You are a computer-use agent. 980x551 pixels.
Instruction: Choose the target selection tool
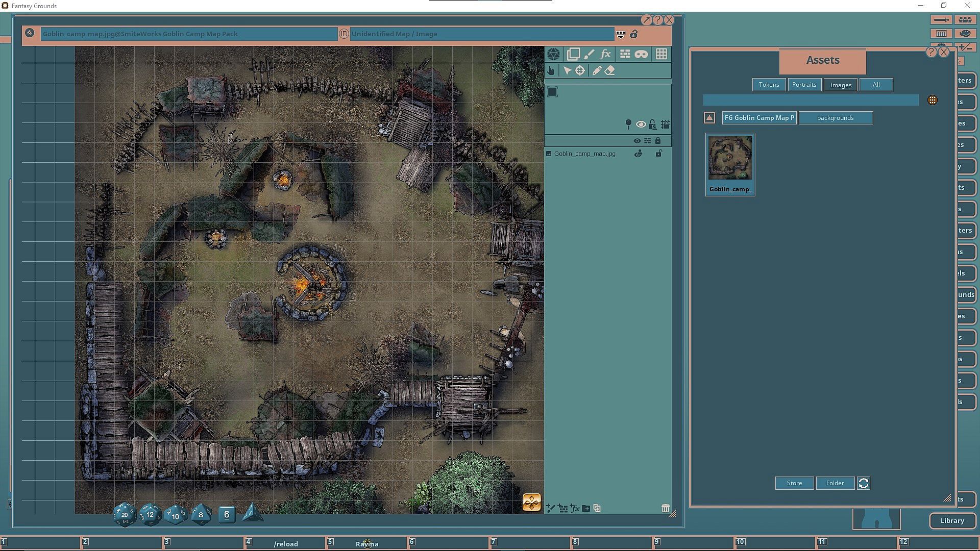click(x=580, y=71)
